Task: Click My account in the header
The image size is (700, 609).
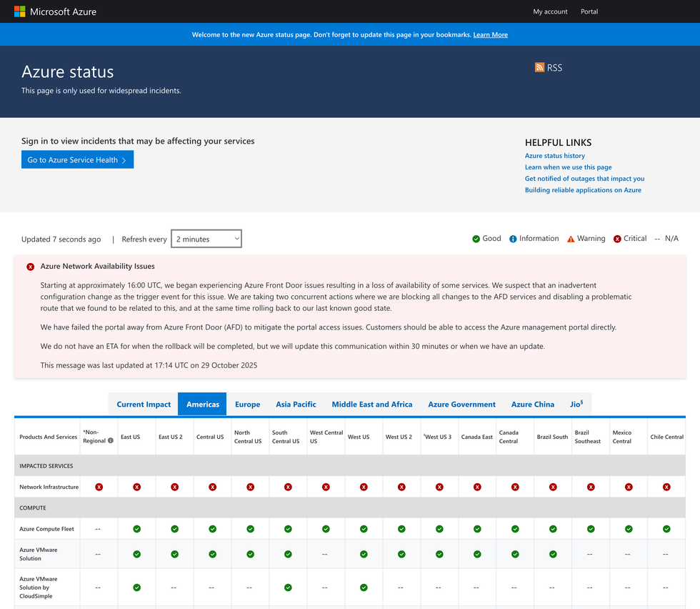Action: 550,11
